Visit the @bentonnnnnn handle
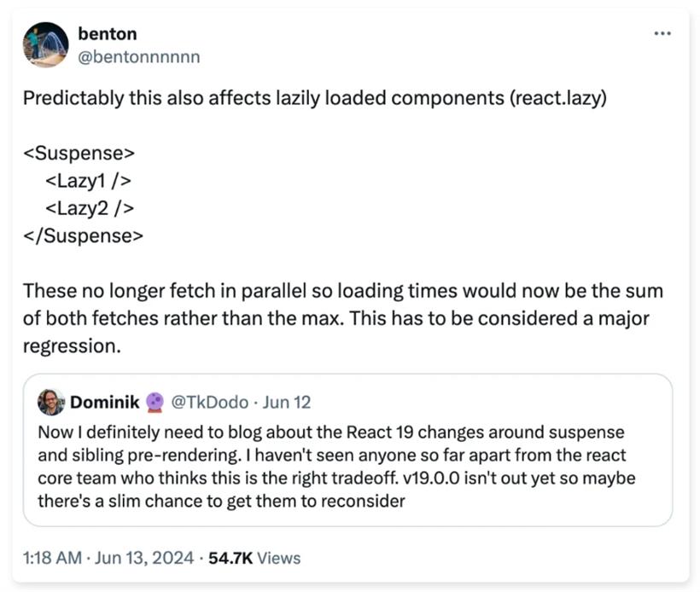Image resolution: width=700 pixels, height=592 pixels. click(139, 57)
